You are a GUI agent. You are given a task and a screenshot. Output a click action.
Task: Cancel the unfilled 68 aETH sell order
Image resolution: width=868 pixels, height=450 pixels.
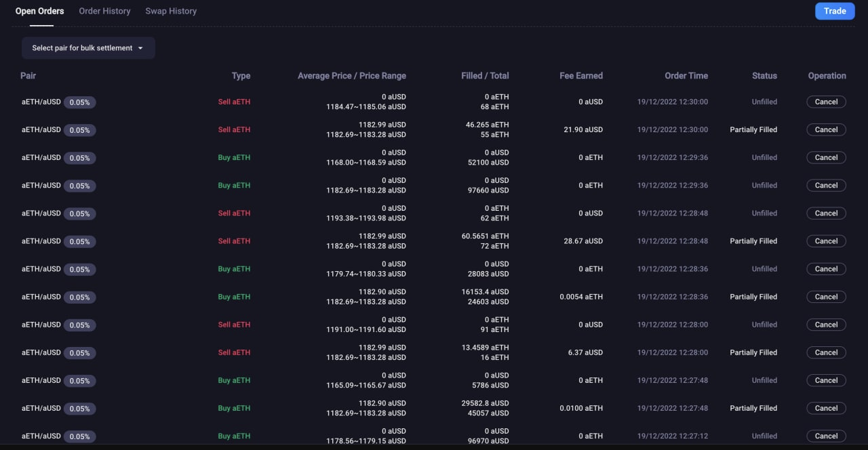pyautogui.click(x=826, y=102)
